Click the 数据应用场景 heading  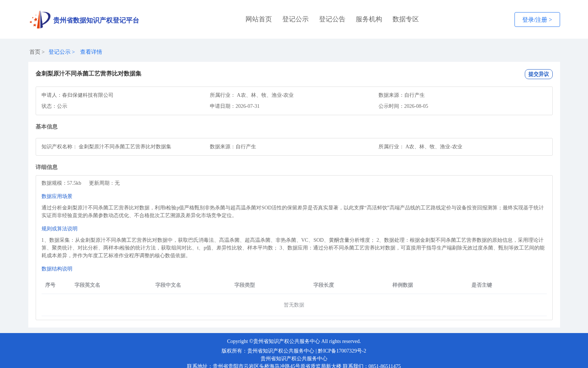57,196
